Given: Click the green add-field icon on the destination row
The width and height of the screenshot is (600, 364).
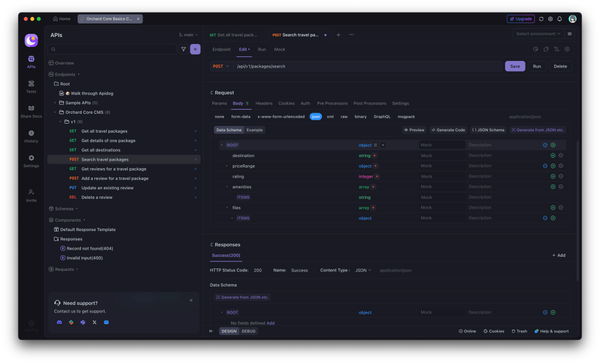Looking at the screenshot, I should tap(552, 155).
